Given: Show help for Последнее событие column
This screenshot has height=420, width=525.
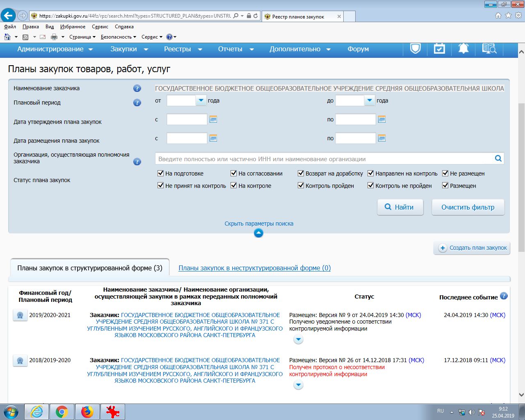Looking at the screenshot, I should pos(504,296).
